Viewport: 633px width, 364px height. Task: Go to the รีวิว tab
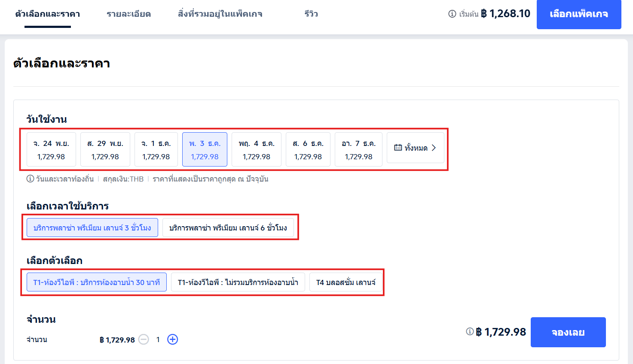tap(311, 14)
